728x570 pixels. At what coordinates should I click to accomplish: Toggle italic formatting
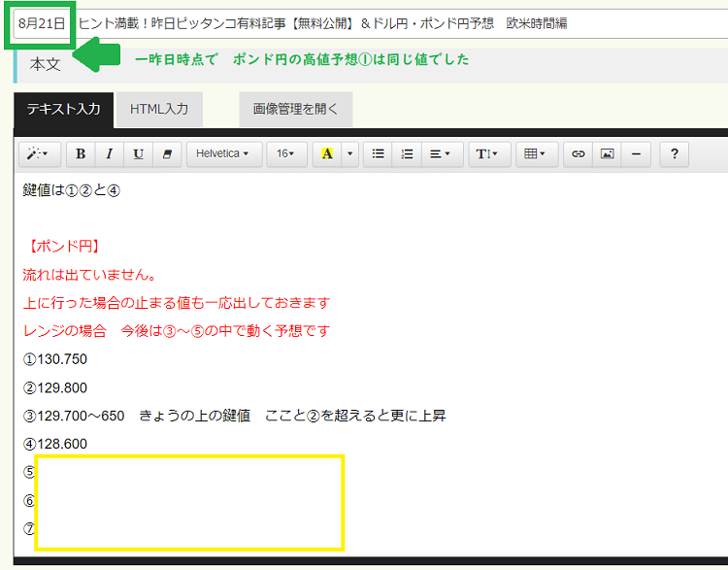point(110,153)
